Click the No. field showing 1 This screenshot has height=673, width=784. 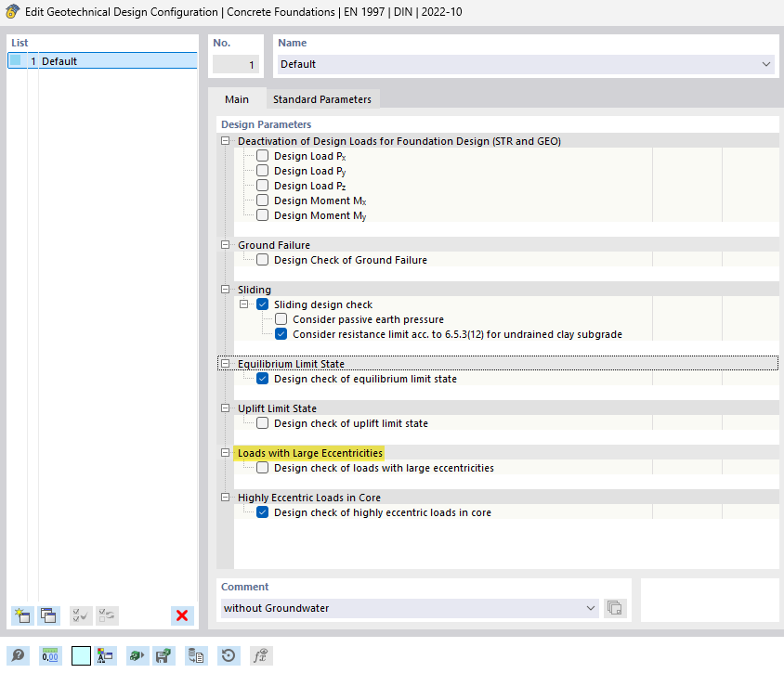(236, 64)
